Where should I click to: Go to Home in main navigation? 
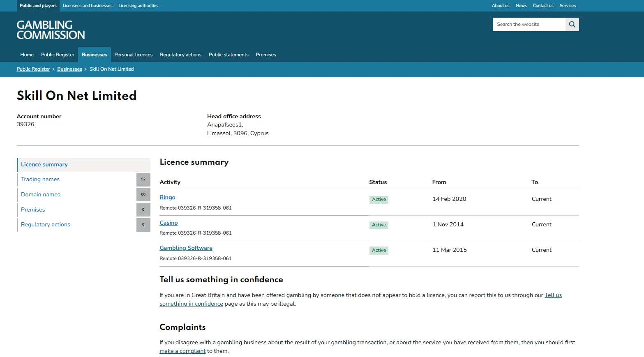click(27, 55)
